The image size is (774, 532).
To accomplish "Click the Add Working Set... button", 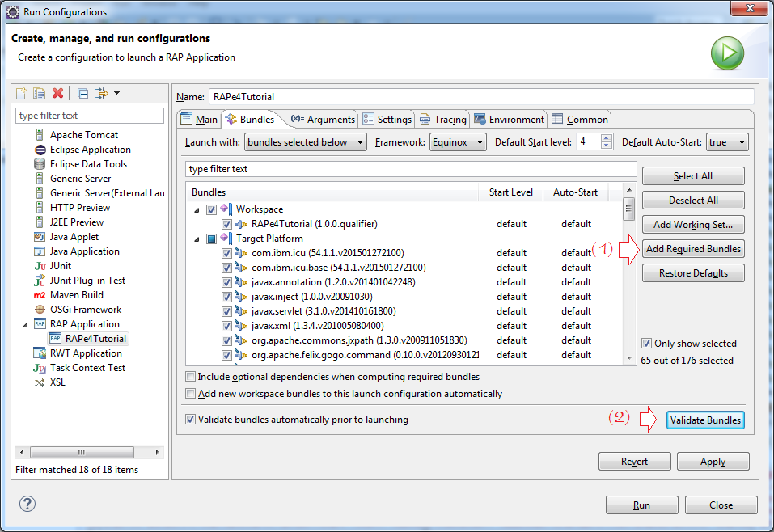I will [693, 225].
